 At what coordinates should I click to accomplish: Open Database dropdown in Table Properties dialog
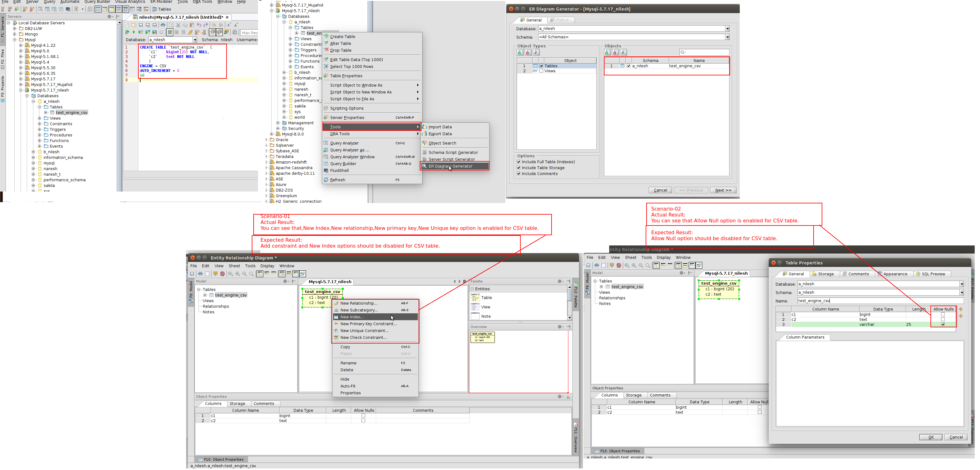tap(961, 284)
